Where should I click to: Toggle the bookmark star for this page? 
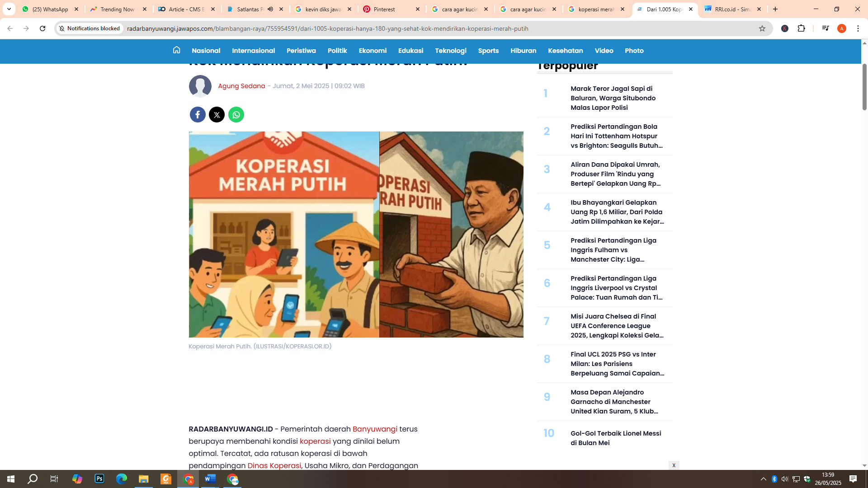pyautogui.click(x=763, y=28)
